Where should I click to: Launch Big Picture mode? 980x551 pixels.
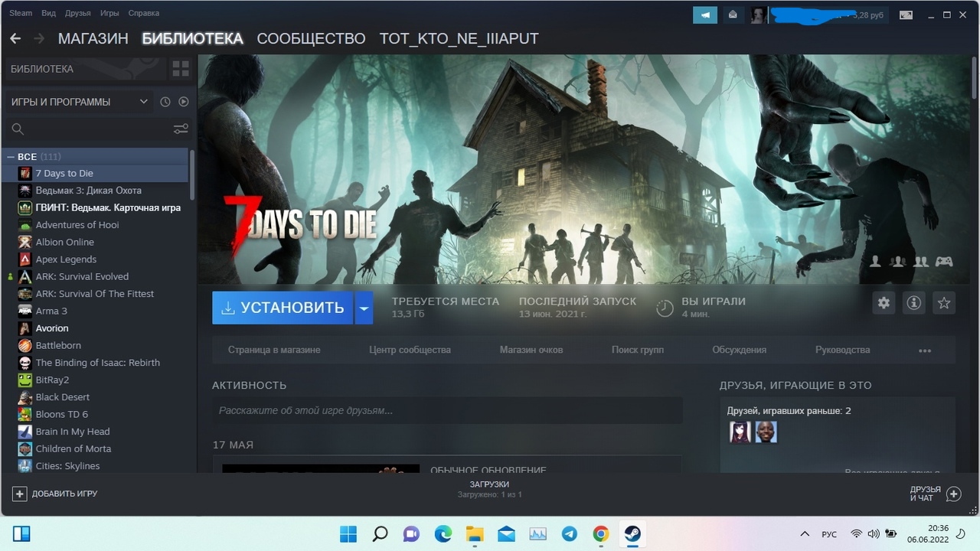point(906,15)
